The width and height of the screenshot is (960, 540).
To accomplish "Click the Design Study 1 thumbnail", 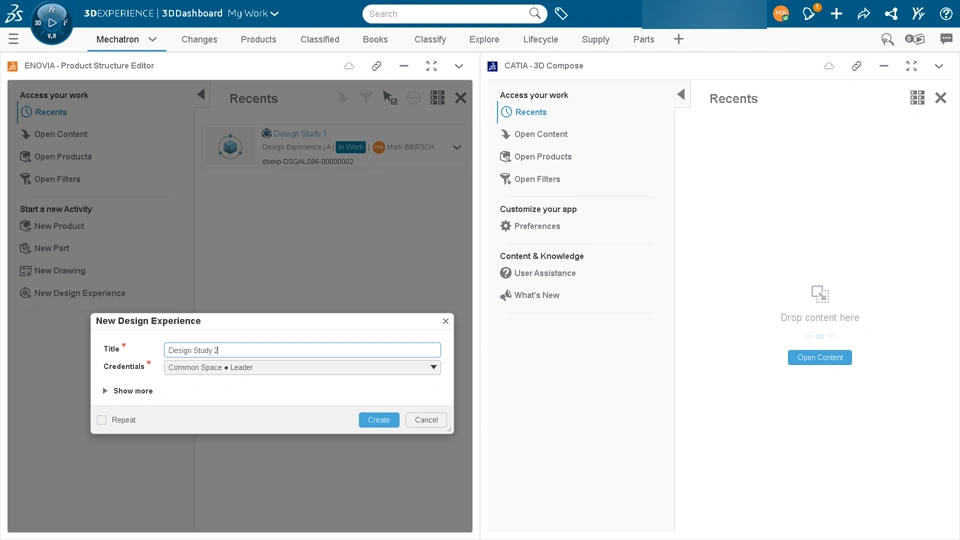I will 230,147.
